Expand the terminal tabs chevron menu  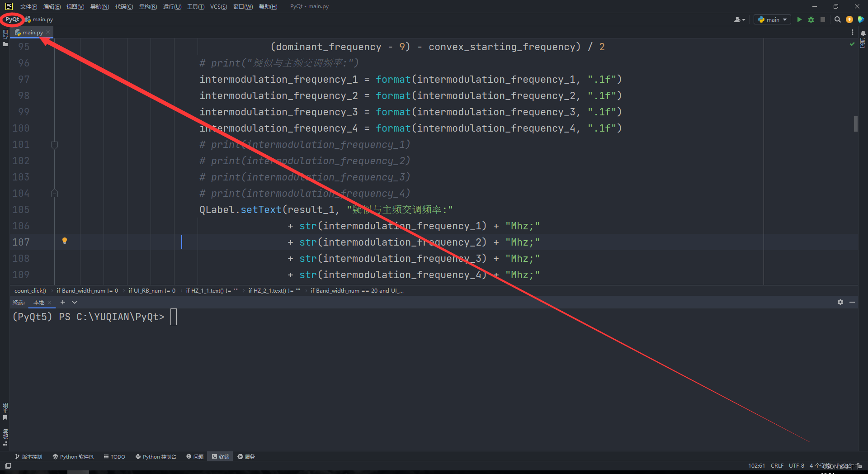[74, 302]
